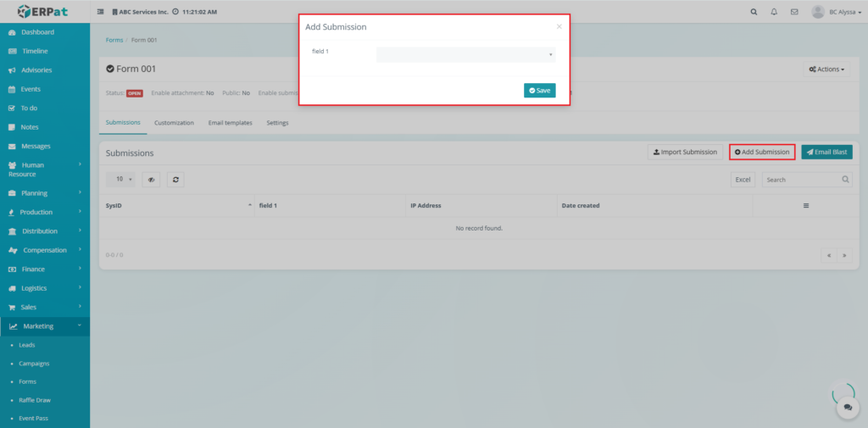
Task: Click Forms breadcrumb link
Action: click(x=114, y=40)
